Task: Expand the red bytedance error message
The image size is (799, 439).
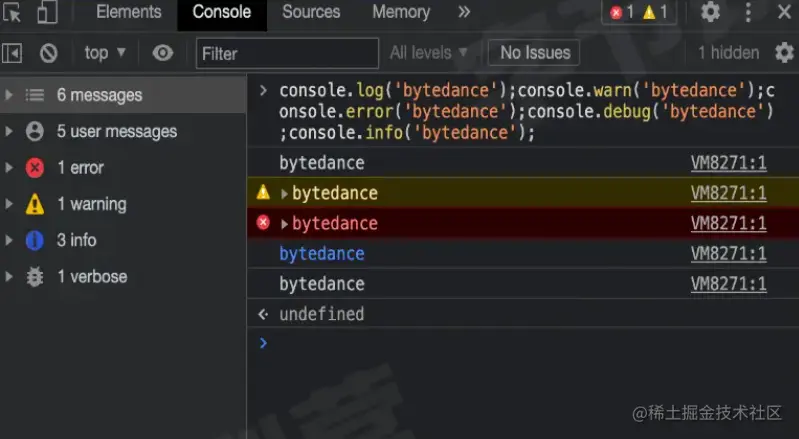Action: [285, 224]
